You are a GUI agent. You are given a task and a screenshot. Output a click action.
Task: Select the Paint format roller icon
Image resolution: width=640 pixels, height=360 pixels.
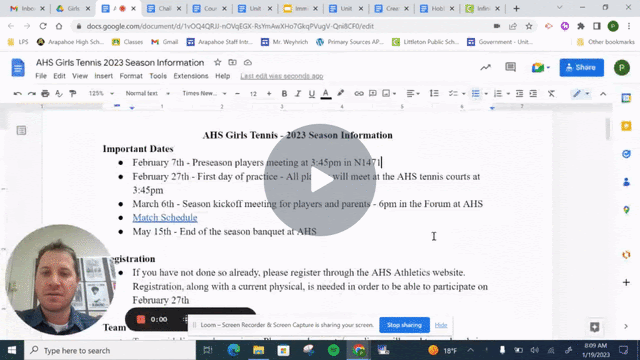[73, 93]
